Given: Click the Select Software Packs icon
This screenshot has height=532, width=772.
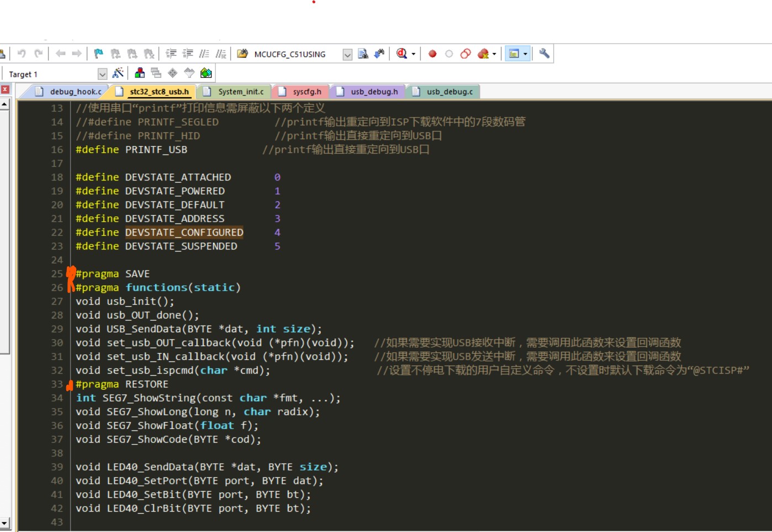Looking at the screenshot, I should (189, 73).
